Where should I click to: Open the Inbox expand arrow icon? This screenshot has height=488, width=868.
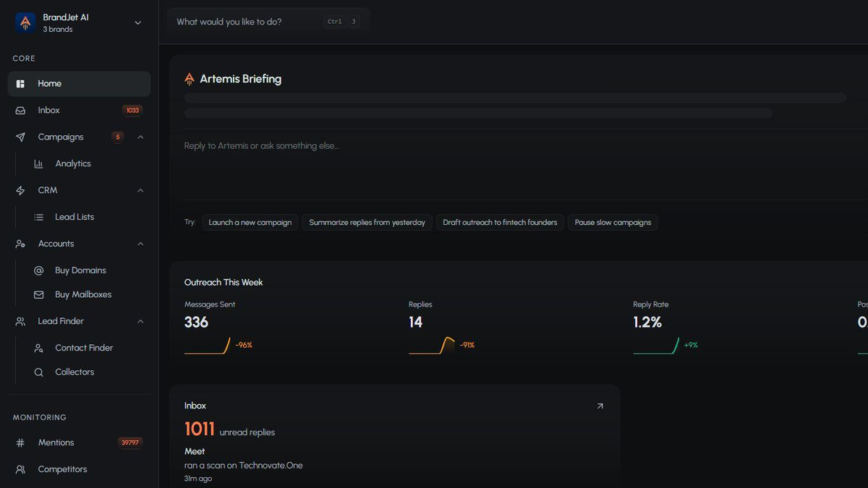pos(600,406)
